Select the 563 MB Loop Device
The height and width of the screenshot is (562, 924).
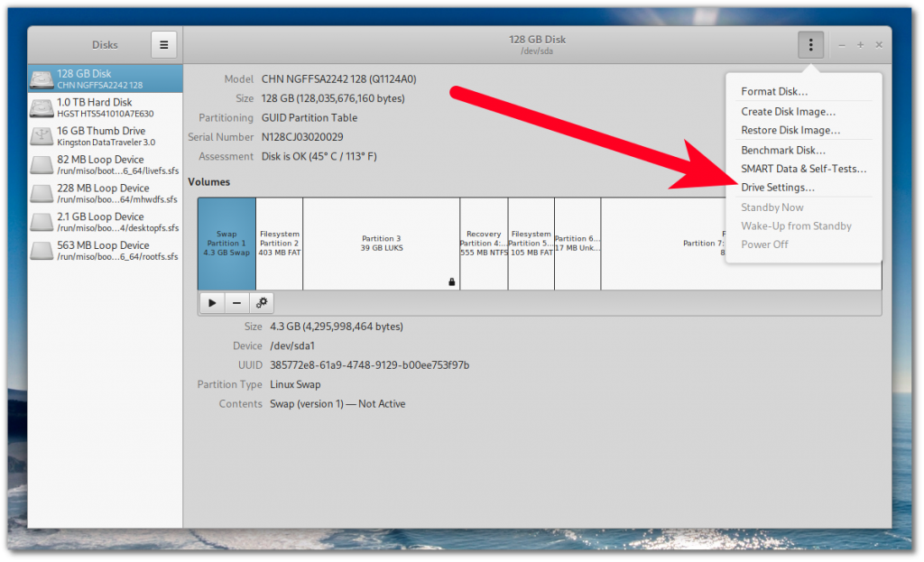coord(106,251)
